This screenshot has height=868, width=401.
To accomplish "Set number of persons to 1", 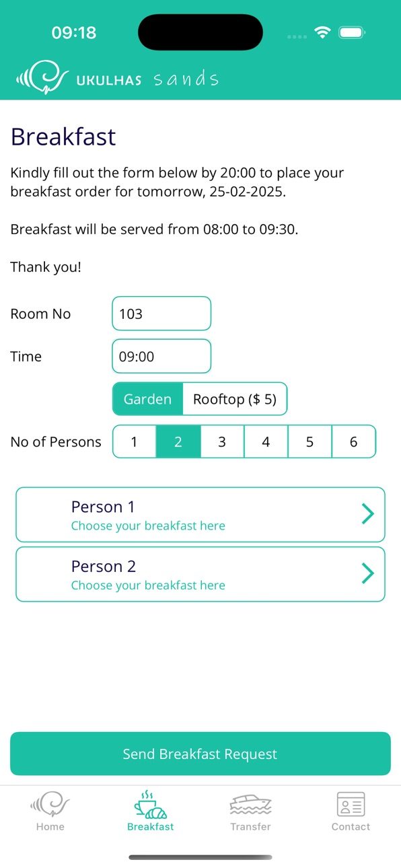I will tap(134, 442).
